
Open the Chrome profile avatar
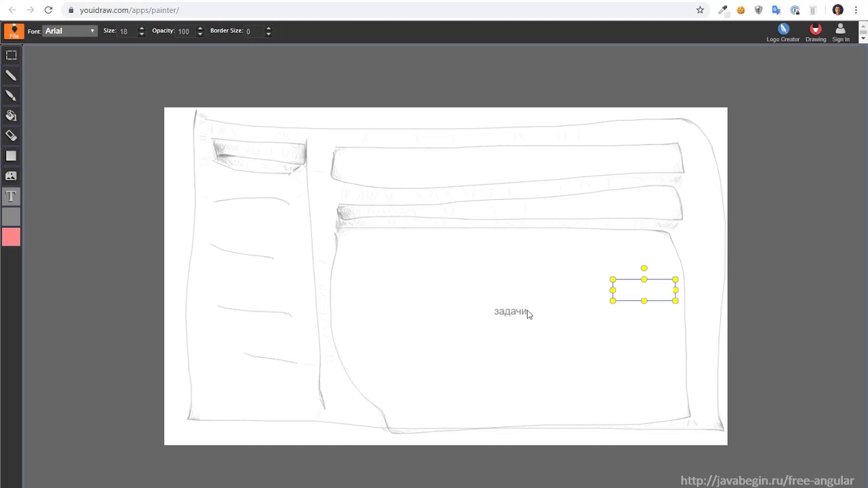click(x=837, y=10)
